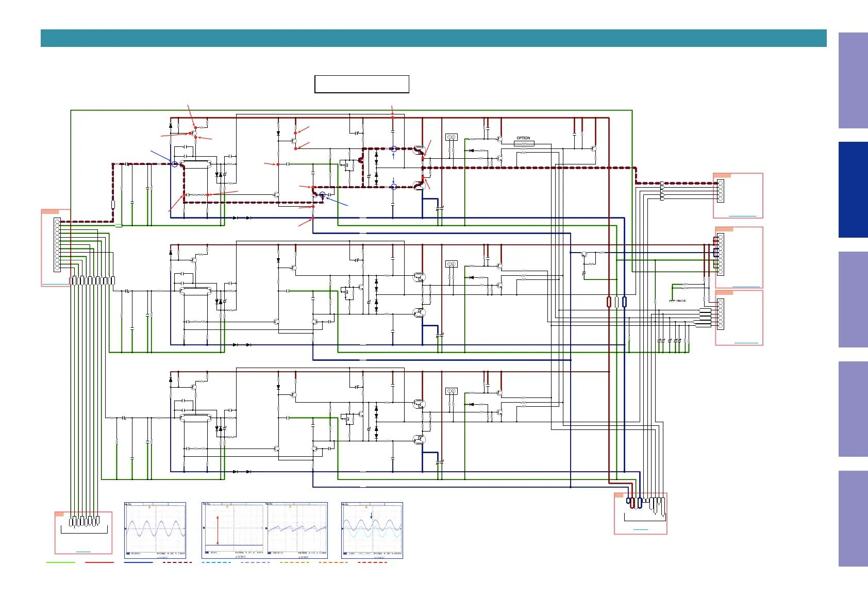Screen dimensions: 868x614
Task: Select the dark blue active side tab
Action: 853,190
